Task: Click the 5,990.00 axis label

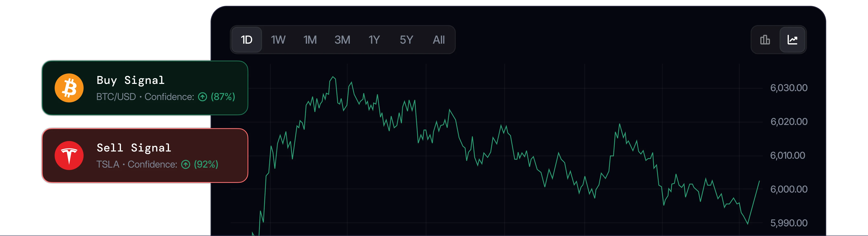Action: (789, 223)
